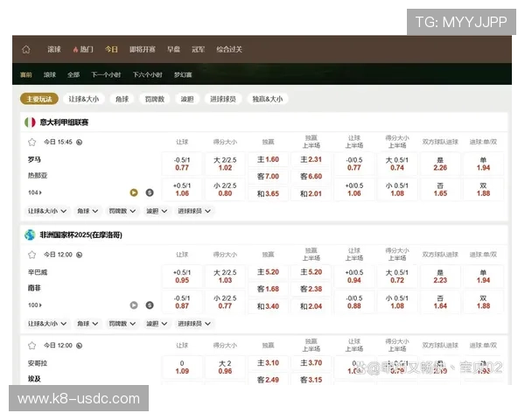Switch to 下一个小时 sub-tab
Screen dimensions: 525x420
pos(106,74)
